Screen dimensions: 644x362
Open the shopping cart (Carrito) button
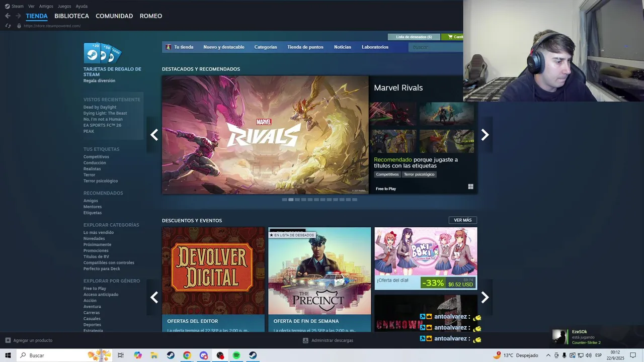pyautogui.click(x=452, y=37)
